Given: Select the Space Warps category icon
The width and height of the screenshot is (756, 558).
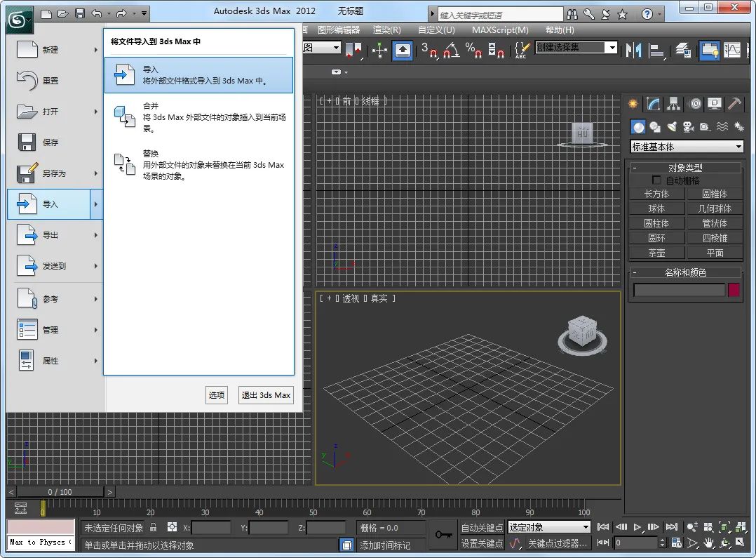Looking at the screenshot, I should pyautogui.click(x=722, y=127).
